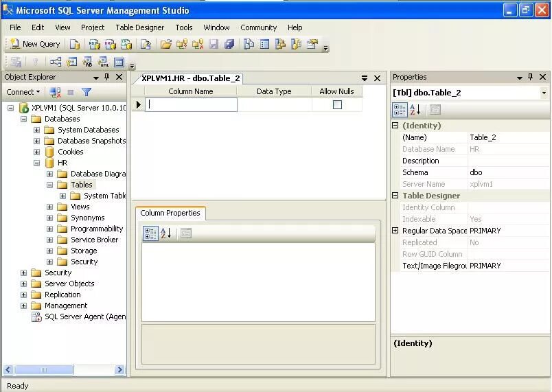Click the Save All icon
The image size is (552, 392).
click(x=229, y=44)
